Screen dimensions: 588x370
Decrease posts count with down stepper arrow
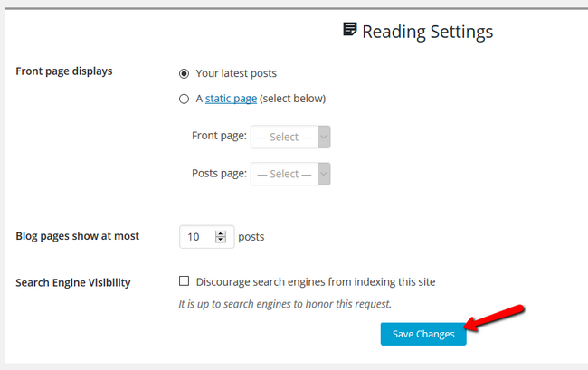(221, 240)
